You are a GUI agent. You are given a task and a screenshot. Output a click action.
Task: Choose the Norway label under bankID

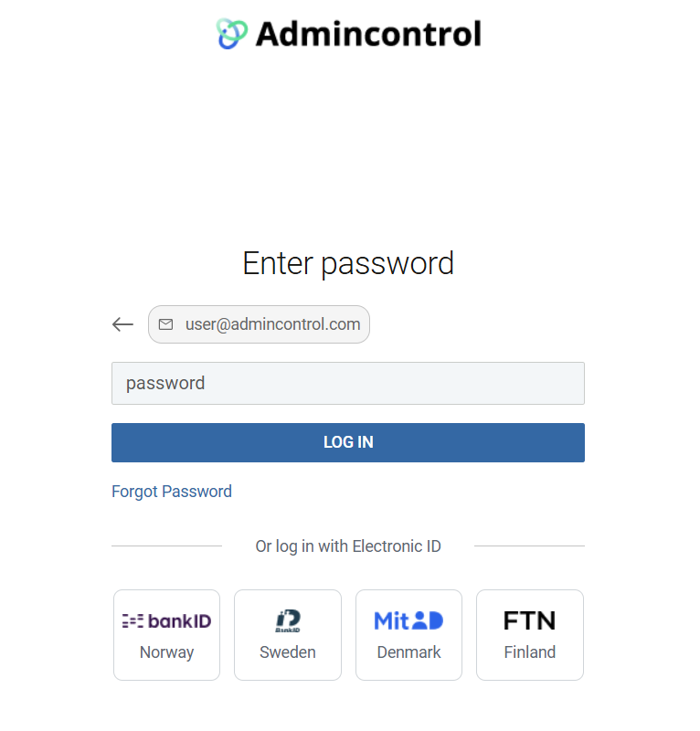166,652
